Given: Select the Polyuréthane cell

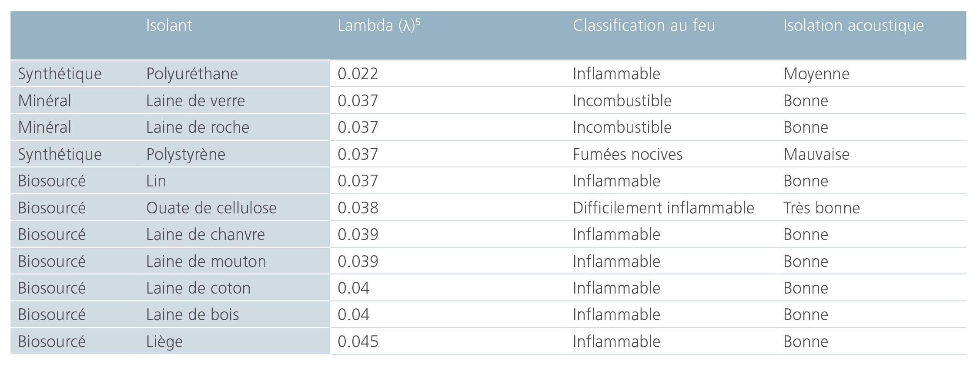Looking at the screenshot, I should pyautogui.click(x=192, y=74).
